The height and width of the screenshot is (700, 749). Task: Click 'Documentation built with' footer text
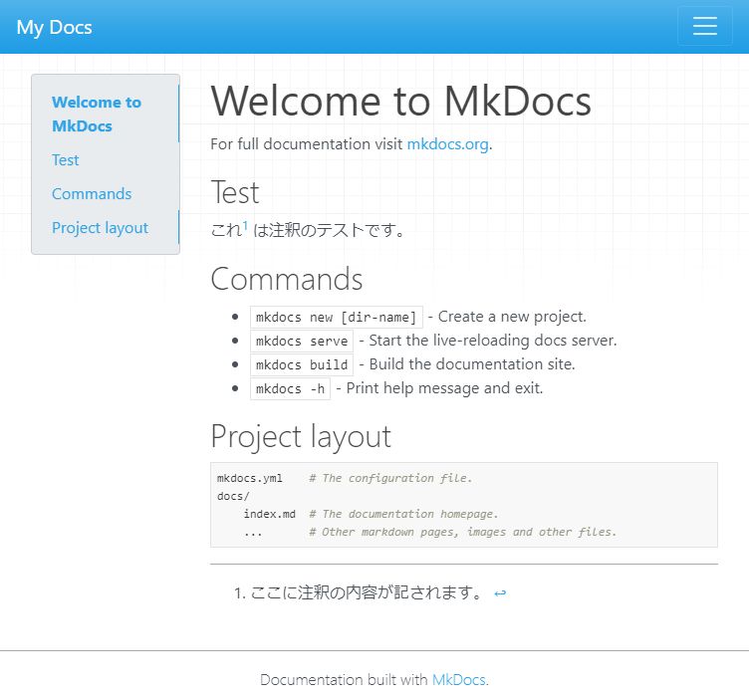point(344,679)
